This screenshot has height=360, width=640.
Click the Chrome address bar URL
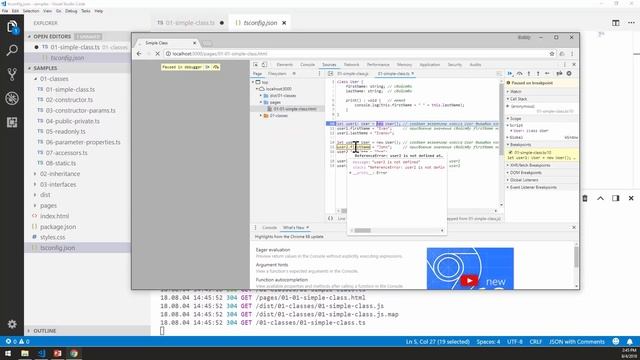click(x=220, y=53)
